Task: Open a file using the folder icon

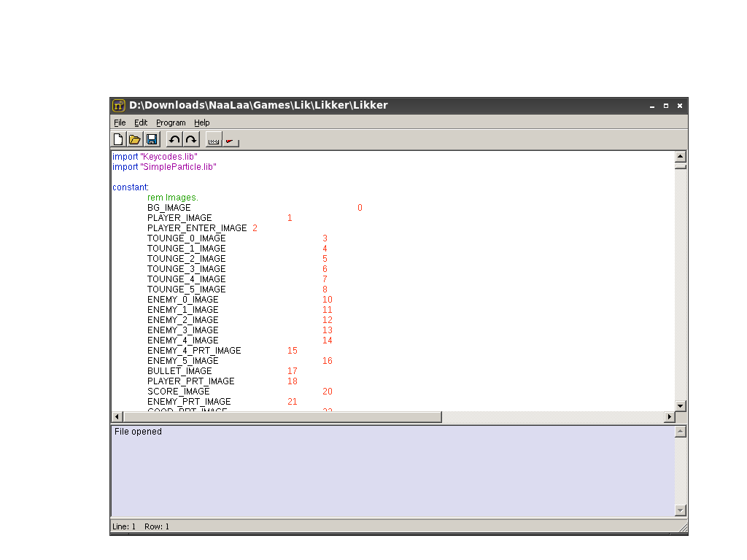Action: (x=135, y=139)
